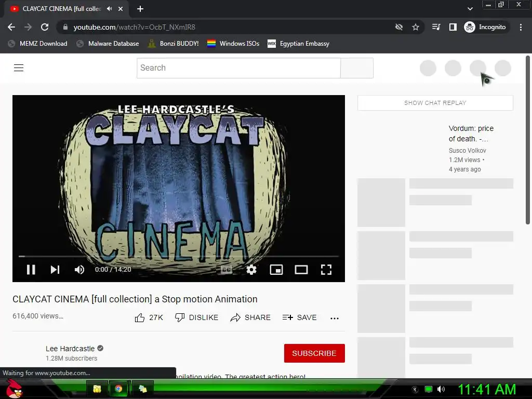Close the CLAYCAT CINEMA tab

121,9
